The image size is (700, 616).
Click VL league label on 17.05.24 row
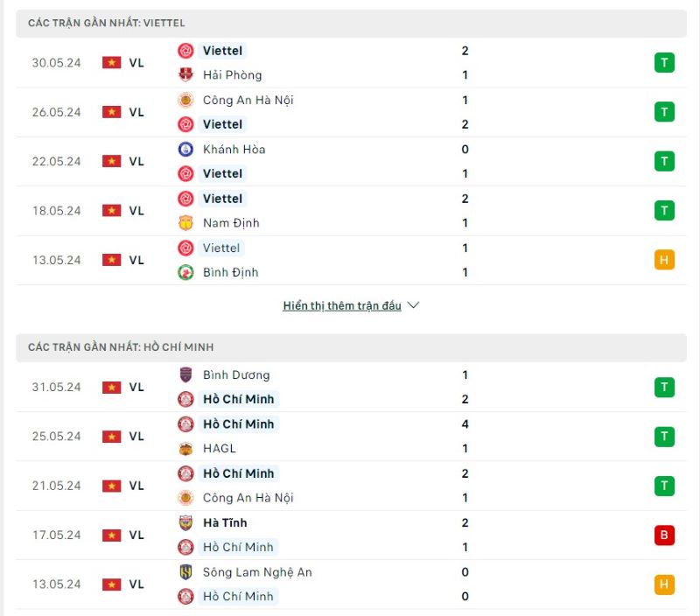(x=136, y=535)
